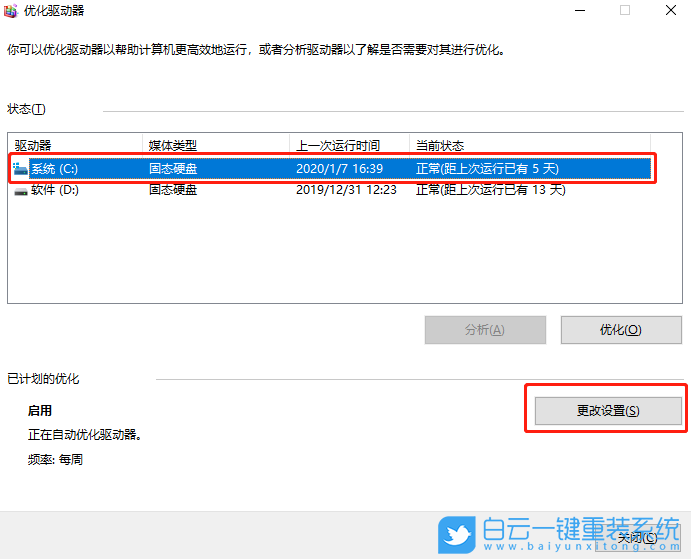
Task: Click last run time 2020/1/7 16:39
Action: 339,168
